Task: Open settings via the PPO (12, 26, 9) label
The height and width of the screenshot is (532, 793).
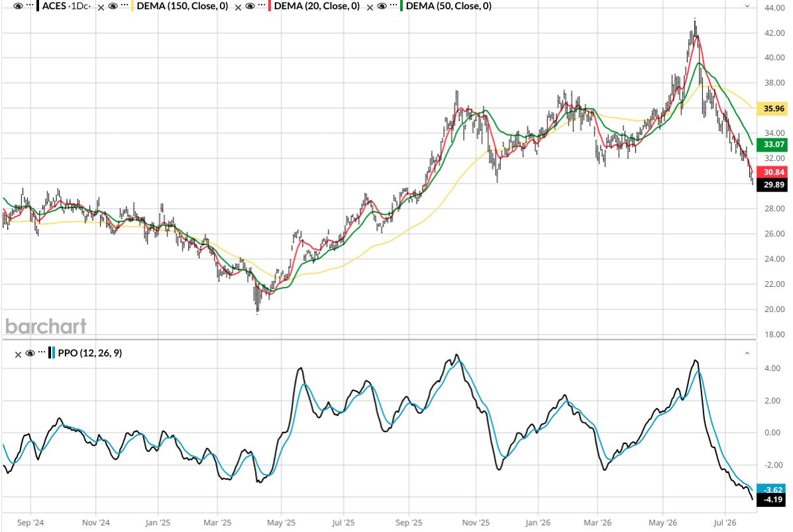Action: (89, 353)
